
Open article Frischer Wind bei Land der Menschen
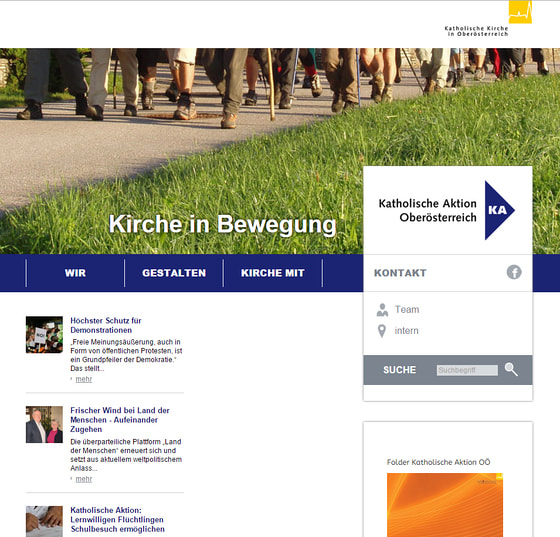120,420
